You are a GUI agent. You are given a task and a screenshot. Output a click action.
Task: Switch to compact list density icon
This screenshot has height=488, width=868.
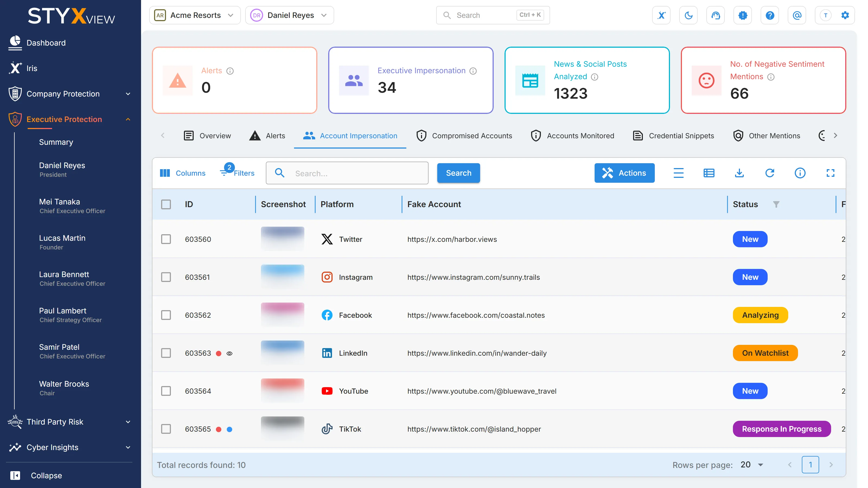point(679,173)
